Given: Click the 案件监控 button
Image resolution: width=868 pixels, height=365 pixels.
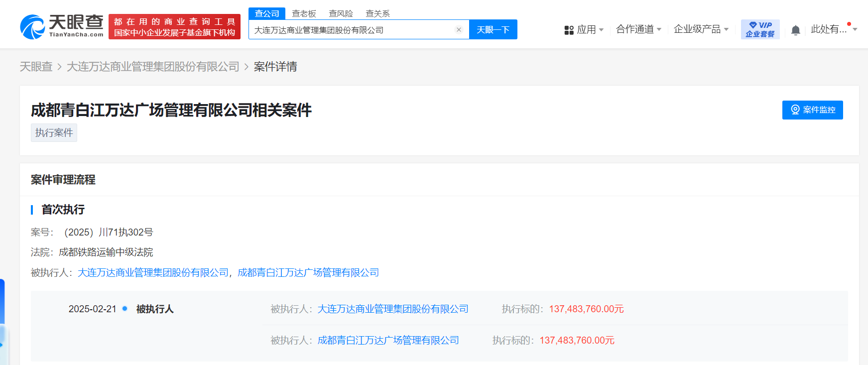Looking at the screenshot, I should coord(813,110).
